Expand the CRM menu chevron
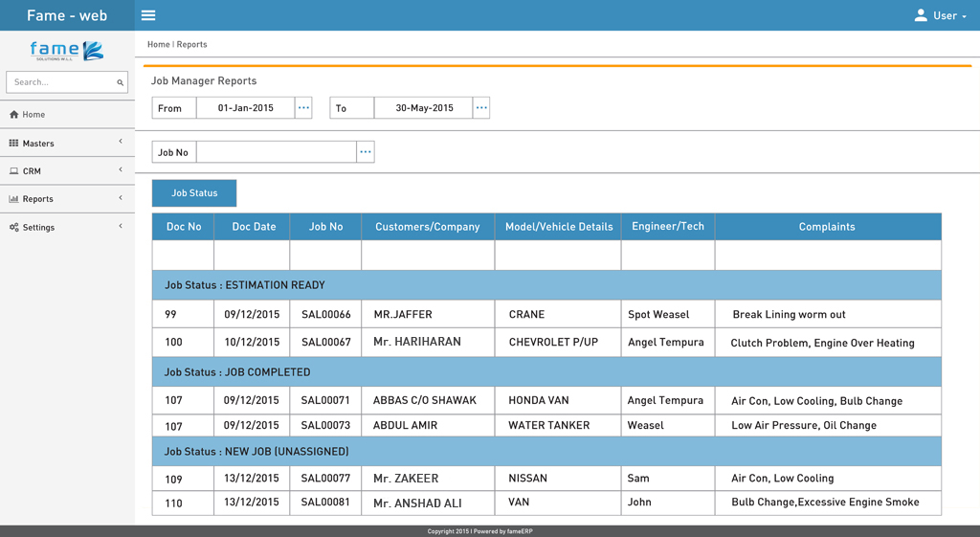Image resolution: width=980 pixels, height=537 pixels. [121, 169]
